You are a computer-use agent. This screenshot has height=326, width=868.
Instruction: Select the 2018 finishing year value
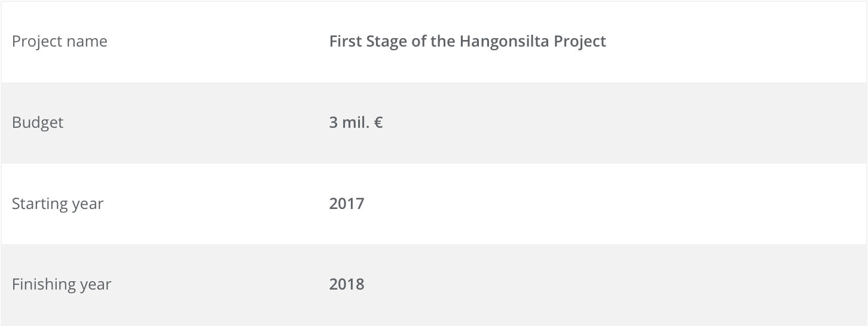(346, 284)
